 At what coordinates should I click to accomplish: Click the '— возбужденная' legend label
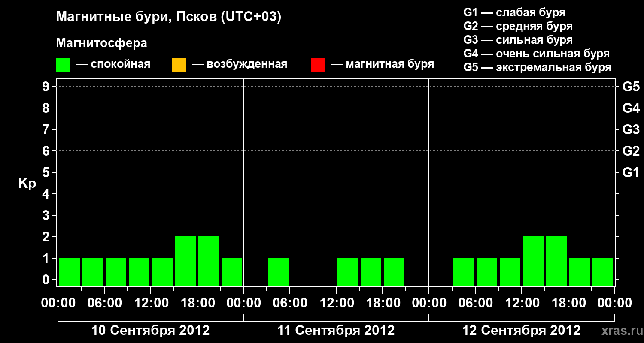click(x=240, y=64)
